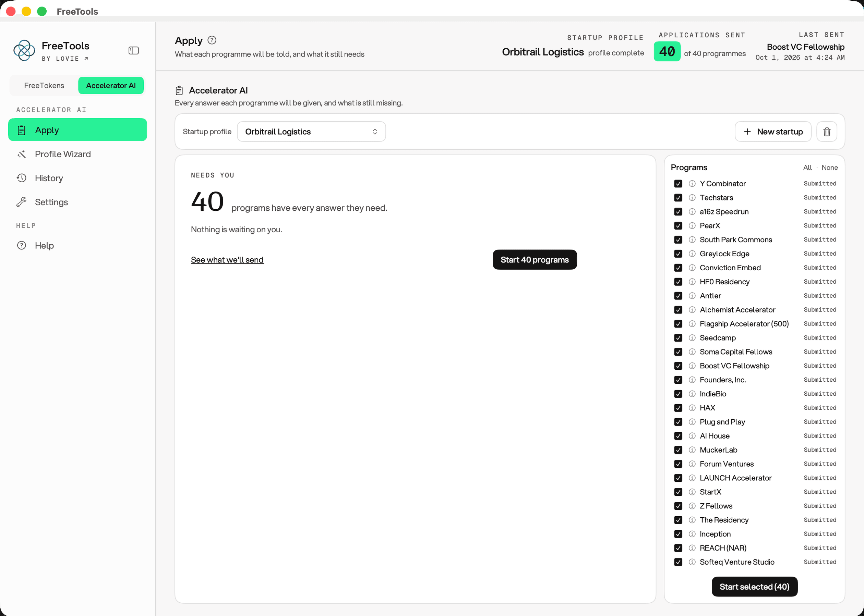Click the FreeTools logo icon
The image size is (864, 616).
tap(24, 50)
